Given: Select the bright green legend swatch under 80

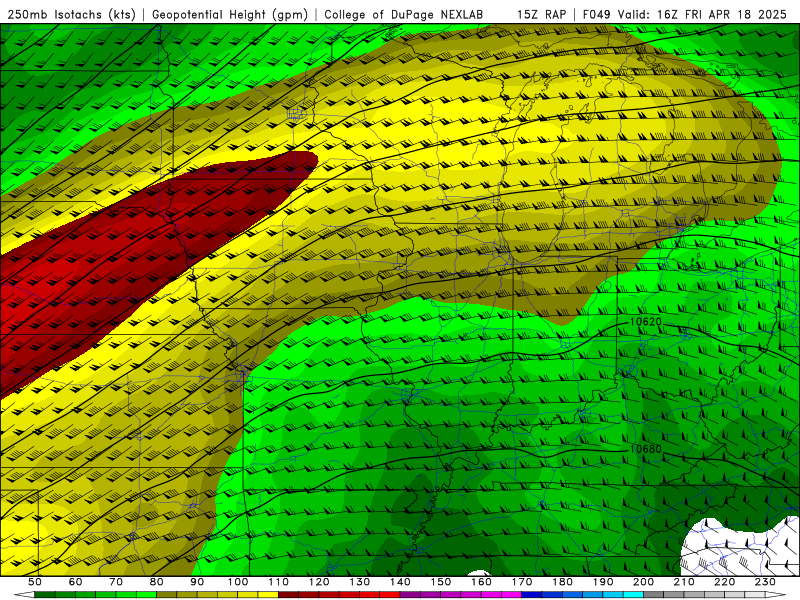Looking at the screenshot, I should [146, 595].
